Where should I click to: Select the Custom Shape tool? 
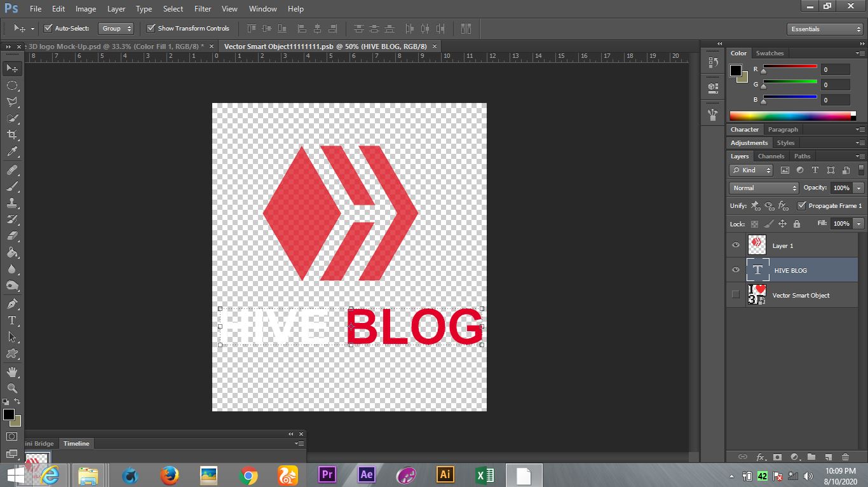coord(12,353)
